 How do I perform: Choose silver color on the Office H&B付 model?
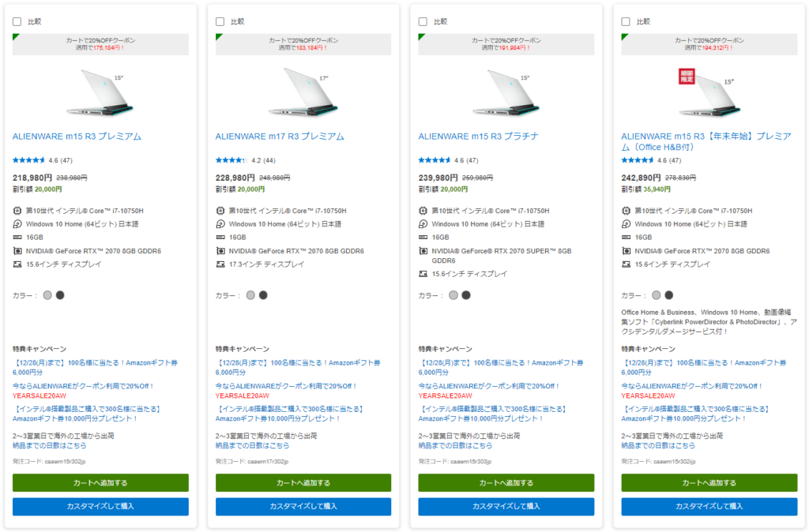[657, 295]
